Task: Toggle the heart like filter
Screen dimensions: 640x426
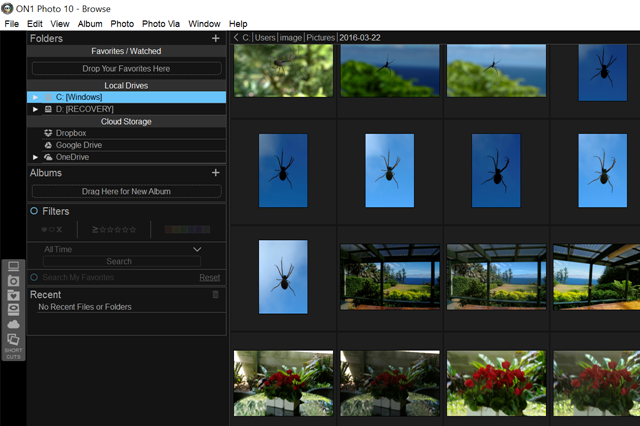Action: point(44,230)
